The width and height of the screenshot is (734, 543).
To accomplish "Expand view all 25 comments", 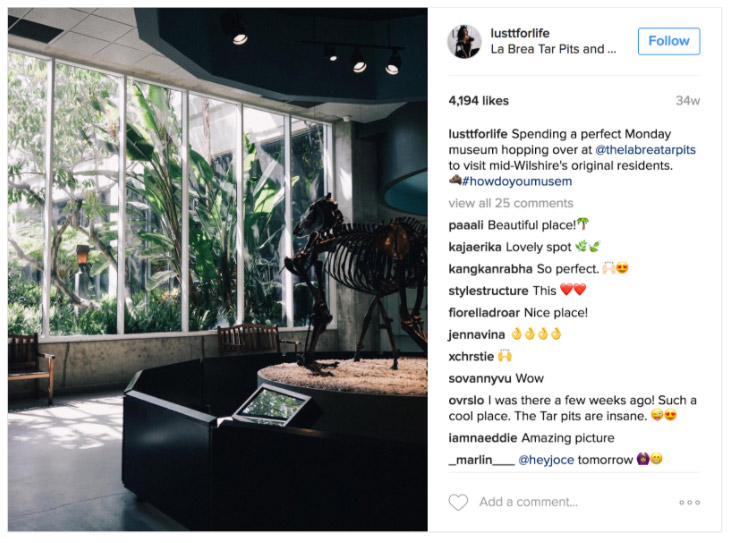I will [510, 203].
